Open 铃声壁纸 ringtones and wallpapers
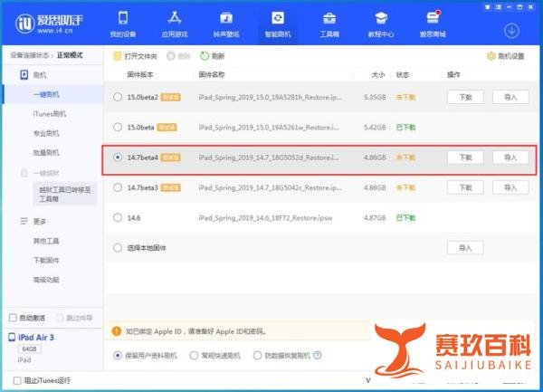 (226, 24)
